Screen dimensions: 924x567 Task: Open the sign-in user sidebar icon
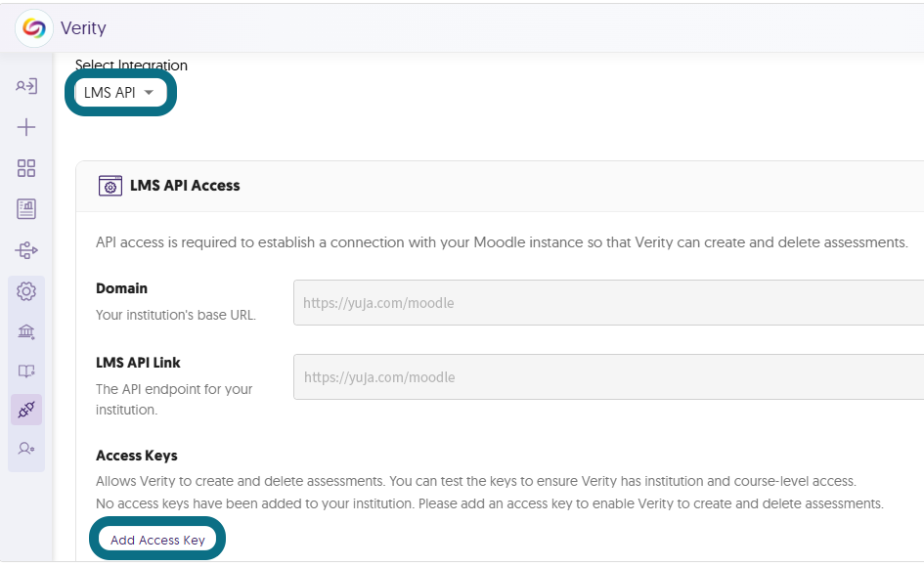pyautogui.click(x=26, y=86)
